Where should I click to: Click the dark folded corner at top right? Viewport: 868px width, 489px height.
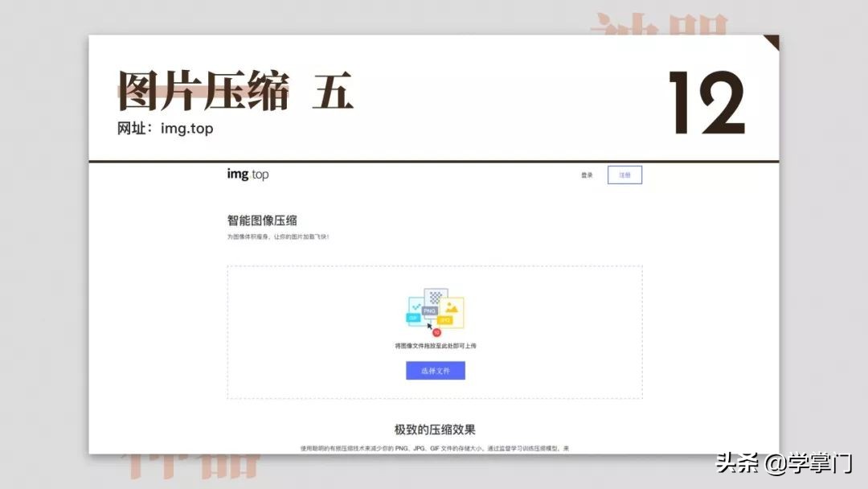click(770, 42)
